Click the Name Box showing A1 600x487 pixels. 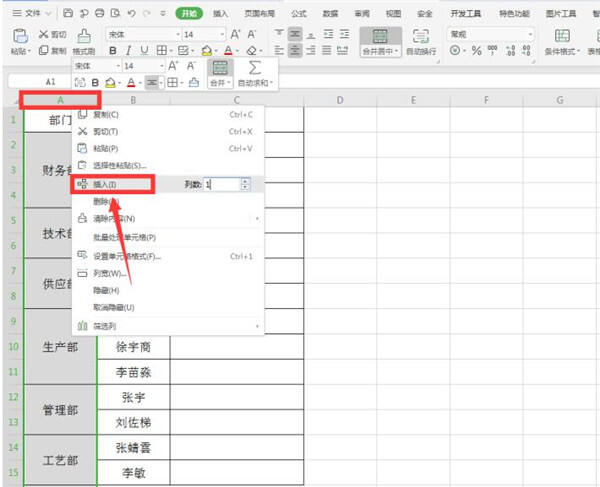(39, 82)
